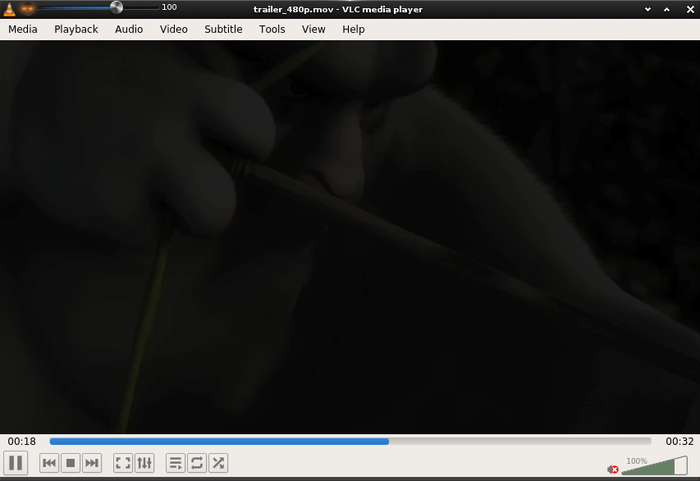Toggle fullscreen video mode
The image size is (700, 481).
tap(123, 463)
